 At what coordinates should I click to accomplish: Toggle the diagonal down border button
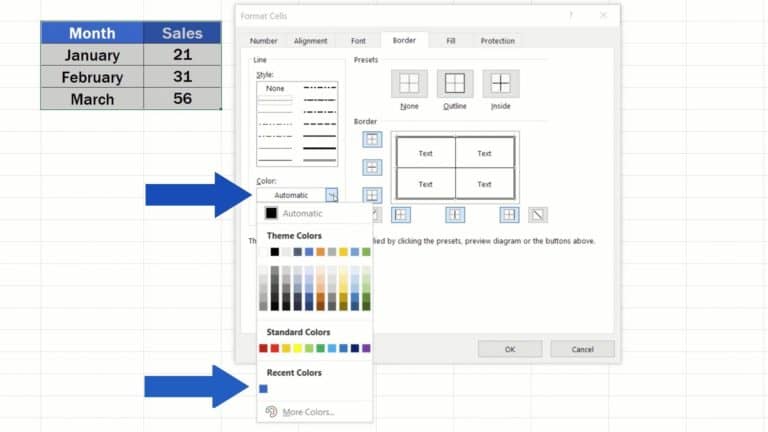(538, 214)
